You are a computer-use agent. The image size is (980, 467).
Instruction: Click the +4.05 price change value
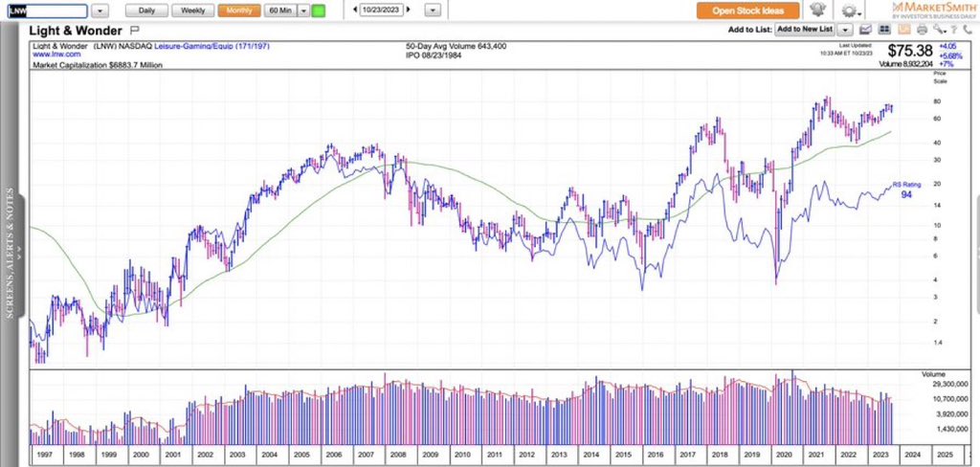pos(947,46)
